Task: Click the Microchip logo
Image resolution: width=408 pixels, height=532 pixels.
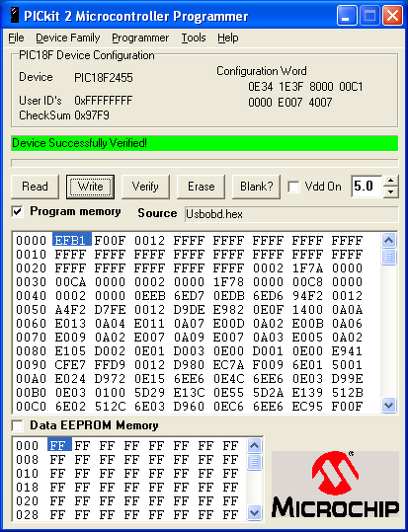Action: [335, 485]
